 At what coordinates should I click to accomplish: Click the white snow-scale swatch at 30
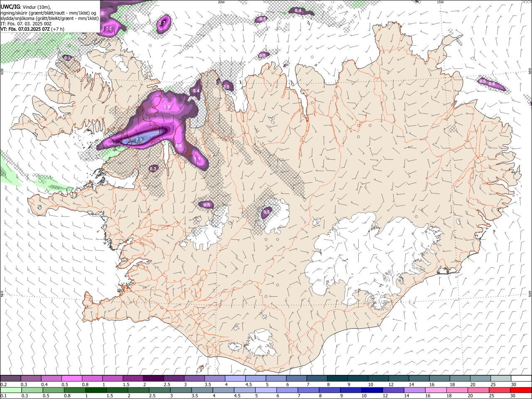click(x=521, y=378)
